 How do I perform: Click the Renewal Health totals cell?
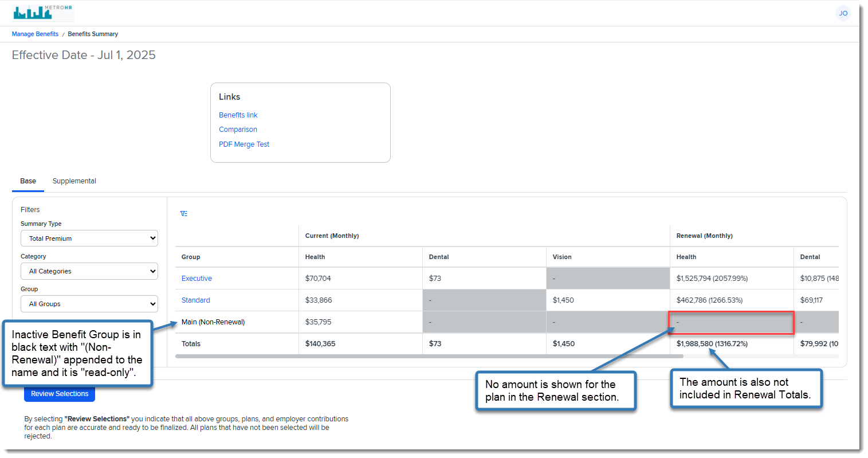pyautogui.click(x=712, y=344)
